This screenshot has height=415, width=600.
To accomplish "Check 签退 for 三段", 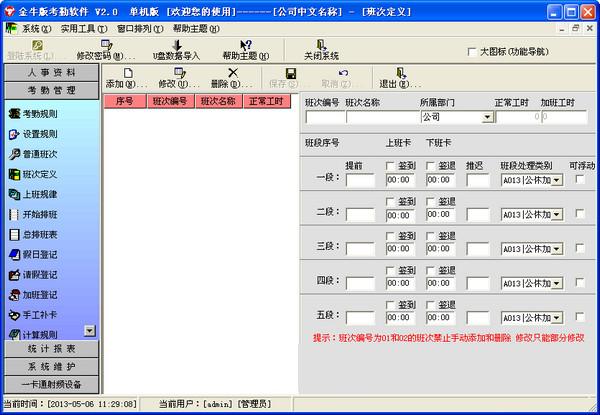I will (430, 236).
